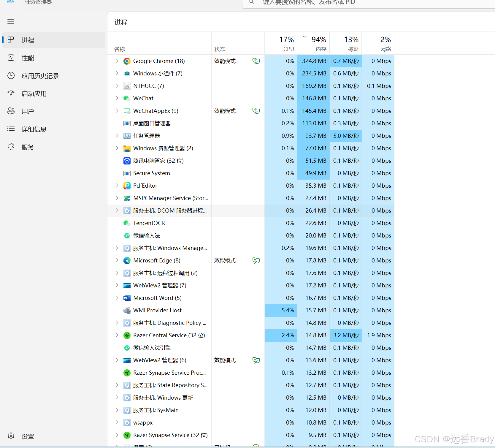Select the Secure System process row
Viewport: 495px width, 448px height.
(x=251, y=173)
